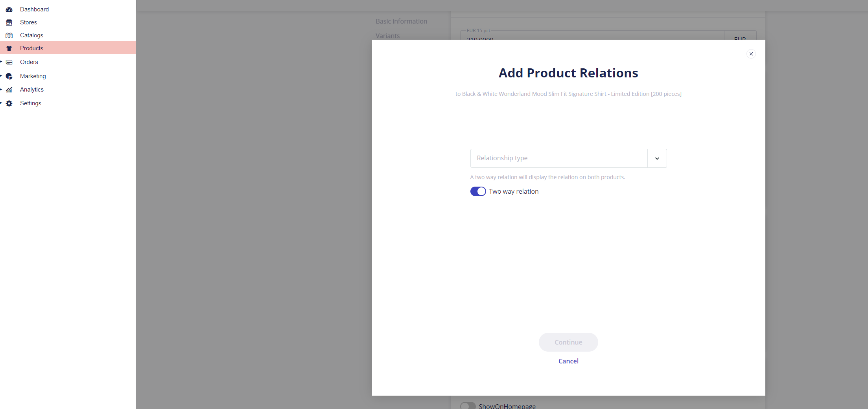The width and height of the screenshot is (868, 409).
Task: Click the Settings gear icon
Action: 9,103
